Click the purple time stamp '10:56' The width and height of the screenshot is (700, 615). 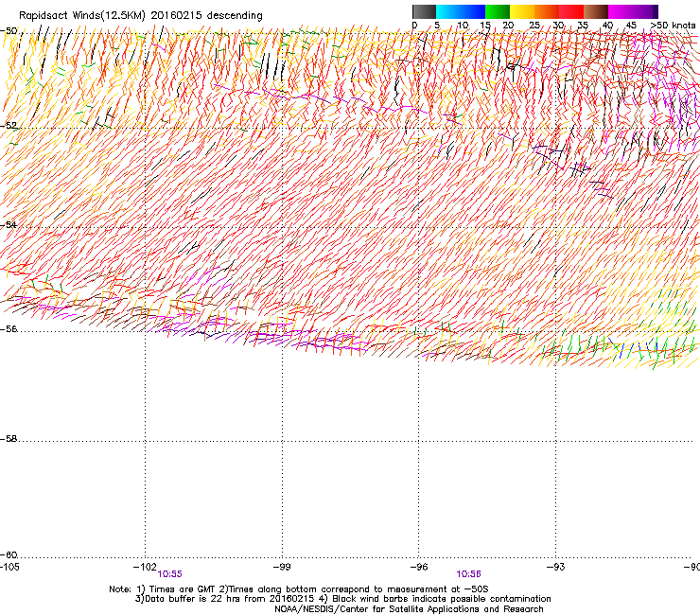(x=469, y=574)
